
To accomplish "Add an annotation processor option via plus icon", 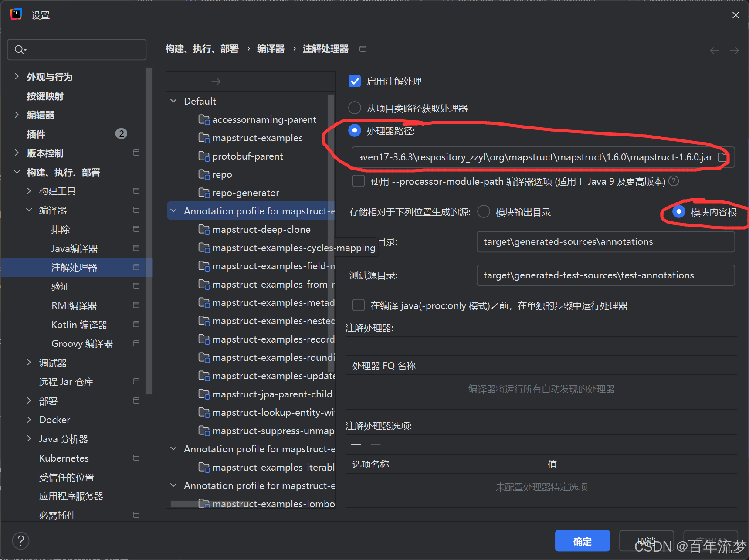I will [x=356, y=444].
